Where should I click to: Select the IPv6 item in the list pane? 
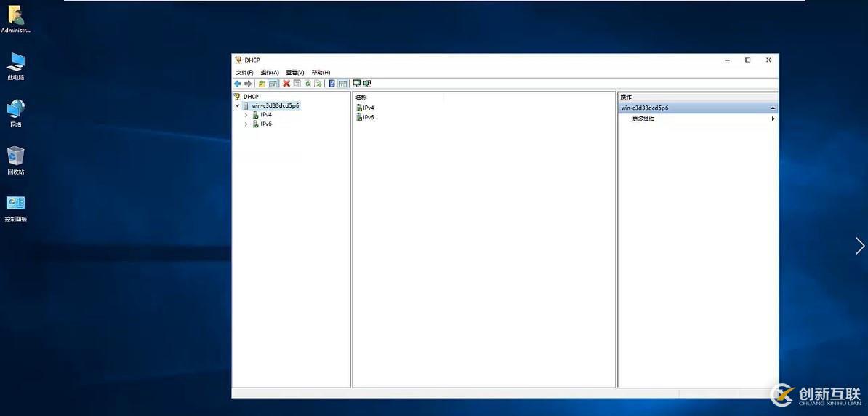click(366, 117)
